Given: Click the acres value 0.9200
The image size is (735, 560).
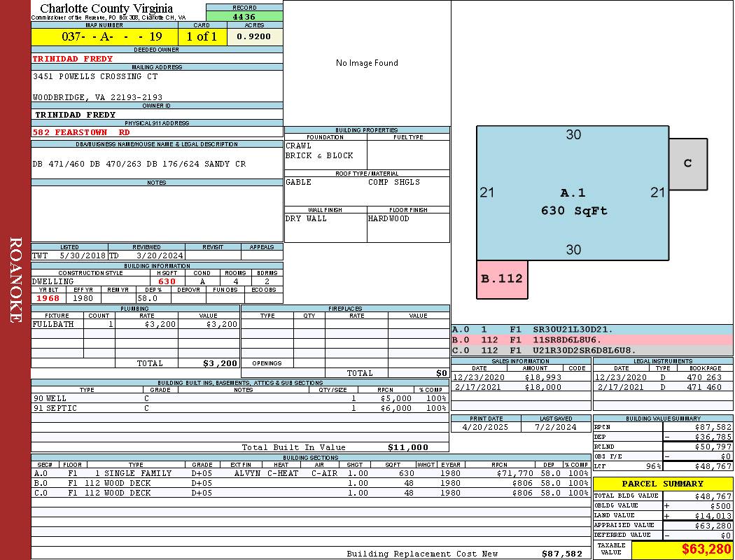Looking at the screenshot, I should point(254,36).
